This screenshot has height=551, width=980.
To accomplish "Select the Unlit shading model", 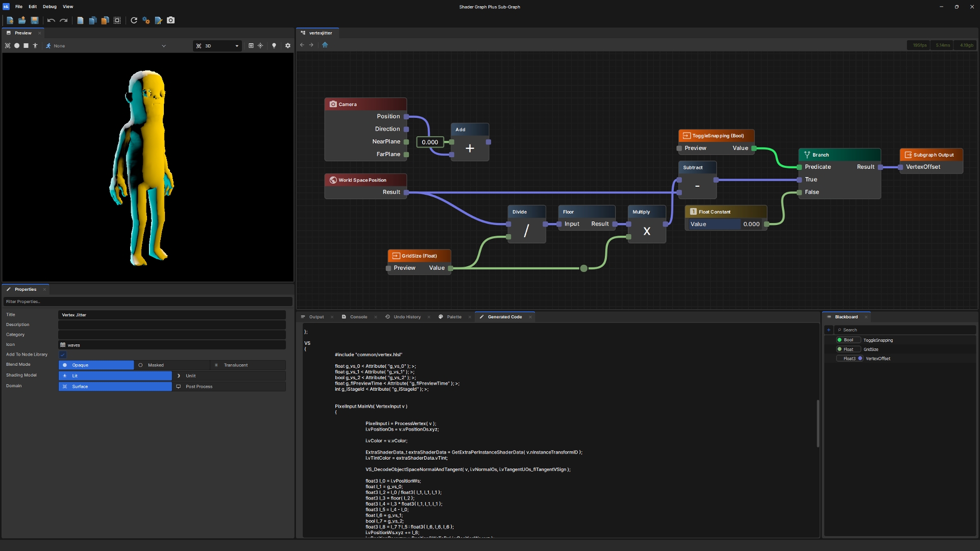I will [229, 376].
